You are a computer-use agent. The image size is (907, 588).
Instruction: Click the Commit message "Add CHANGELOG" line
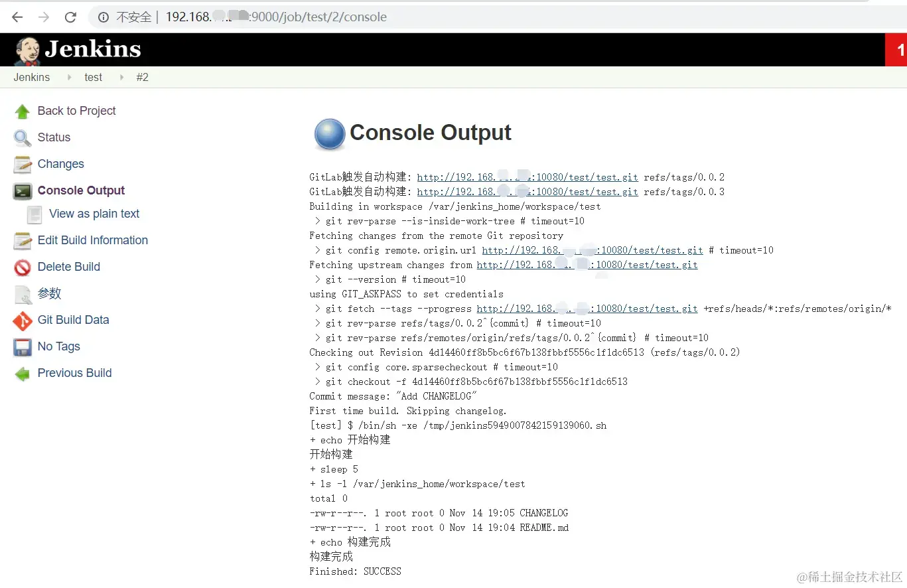click(x=393, y=396)
